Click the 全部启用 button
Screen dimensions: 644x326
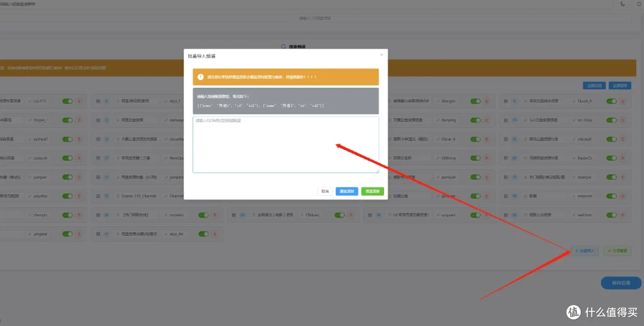point(595,85)
